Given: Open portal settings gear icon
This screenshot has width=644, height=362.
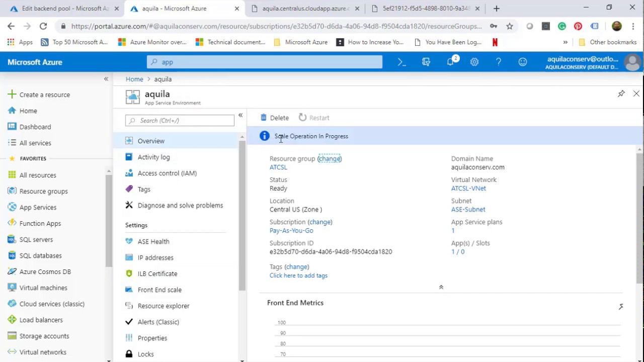Looking at the screenshot, I should (x=474, y=62).
